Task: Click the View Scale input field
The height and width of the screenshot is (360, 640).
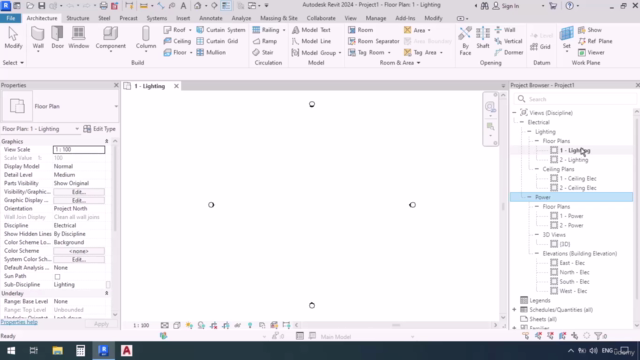Action: point(79,150)
